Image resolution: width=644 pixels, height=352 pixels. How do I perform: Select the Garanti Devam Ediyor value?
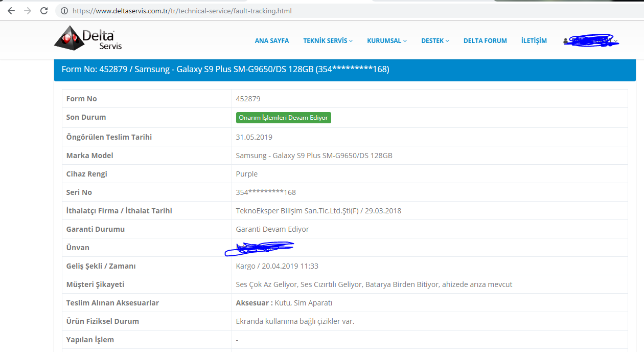(x=272, y=229)
